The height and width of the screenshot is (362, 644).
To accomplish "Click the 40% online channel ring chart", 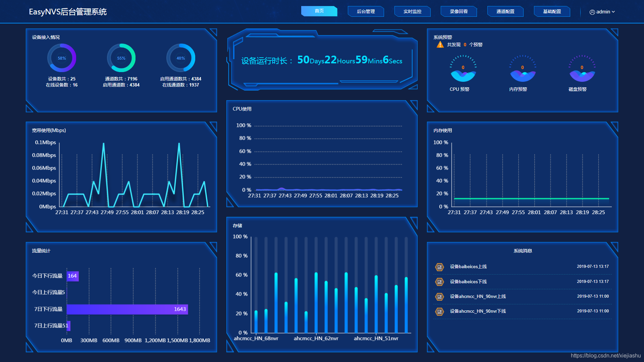I will [181, 58].
